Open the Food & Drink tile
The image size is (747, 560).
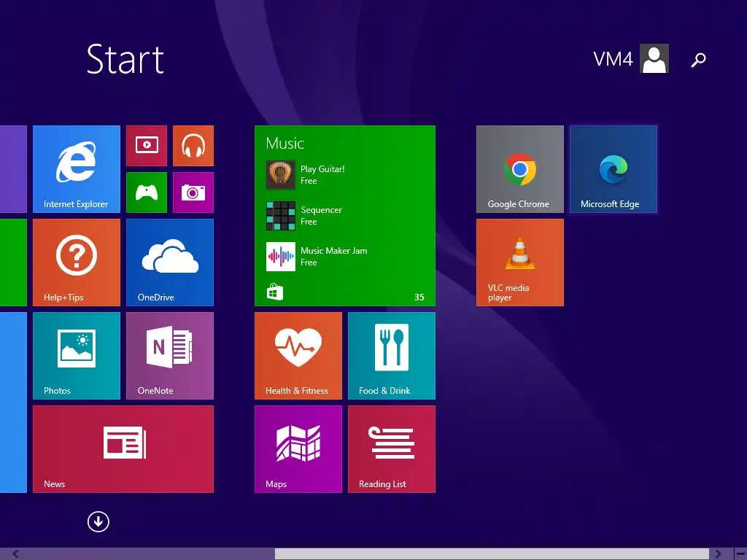[x=392, y=356]
